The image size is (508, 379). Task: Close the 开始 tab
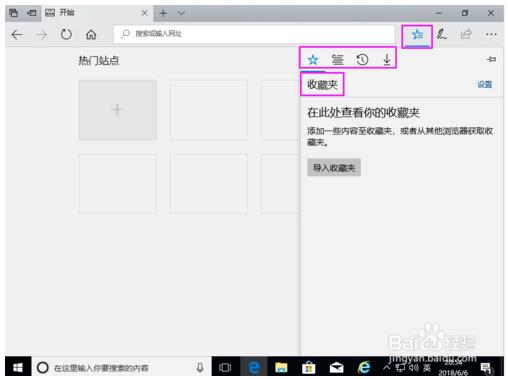click(x=144, y=13)
